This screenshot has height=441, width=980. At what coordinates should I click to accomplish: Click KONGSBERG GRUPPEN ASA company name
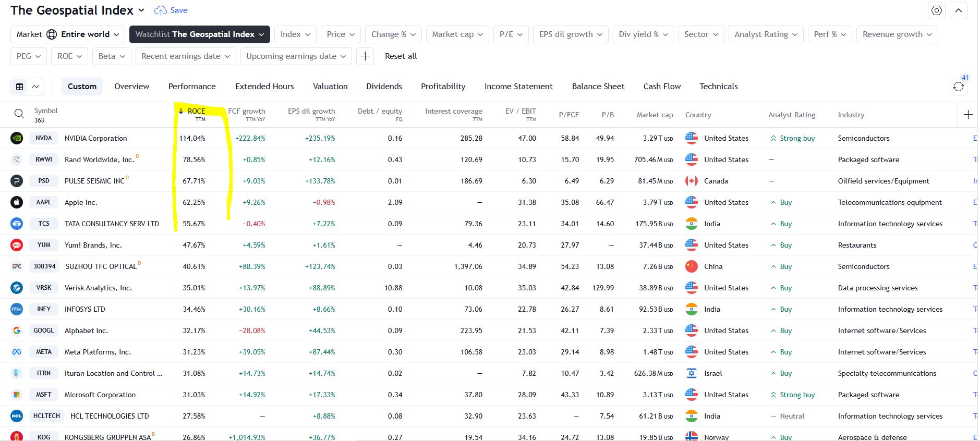point(107,437)
